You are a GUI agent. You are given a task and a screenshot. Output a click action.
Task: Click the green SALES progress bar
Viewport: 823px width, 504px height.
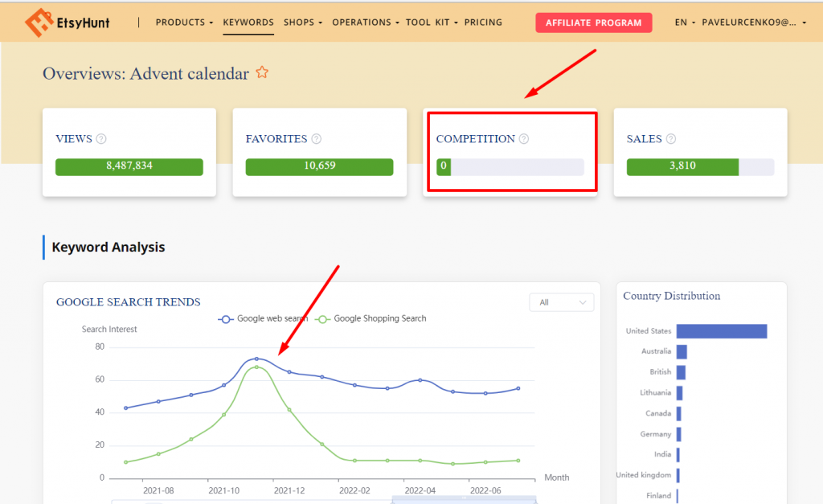pyautogui.click(x=682, y=166)
